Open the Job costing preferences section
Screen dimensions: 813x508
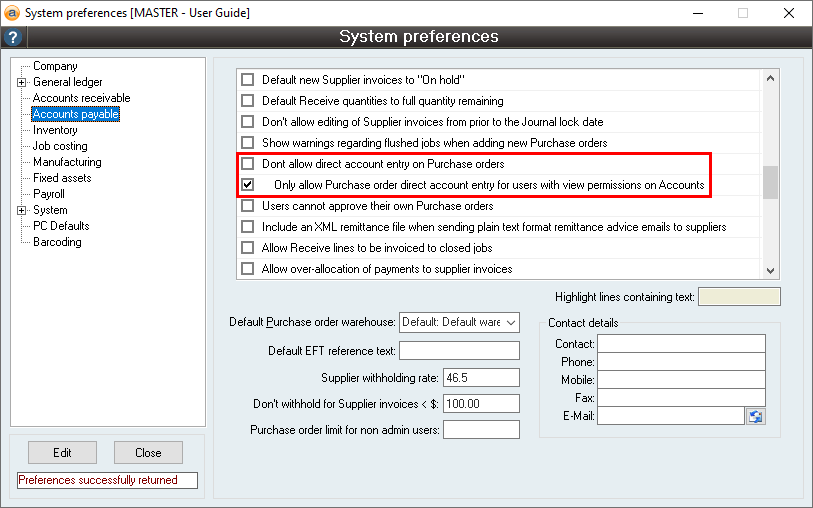pos(60,146)
